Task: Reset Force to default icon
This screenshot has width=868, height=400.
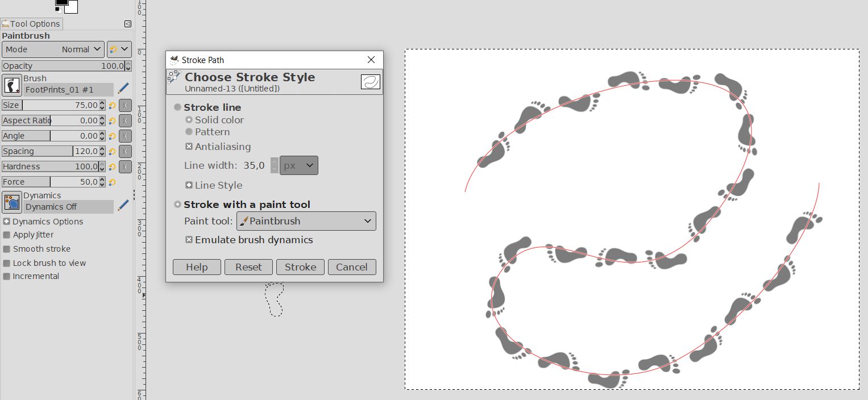Action: tap(112, 182)
